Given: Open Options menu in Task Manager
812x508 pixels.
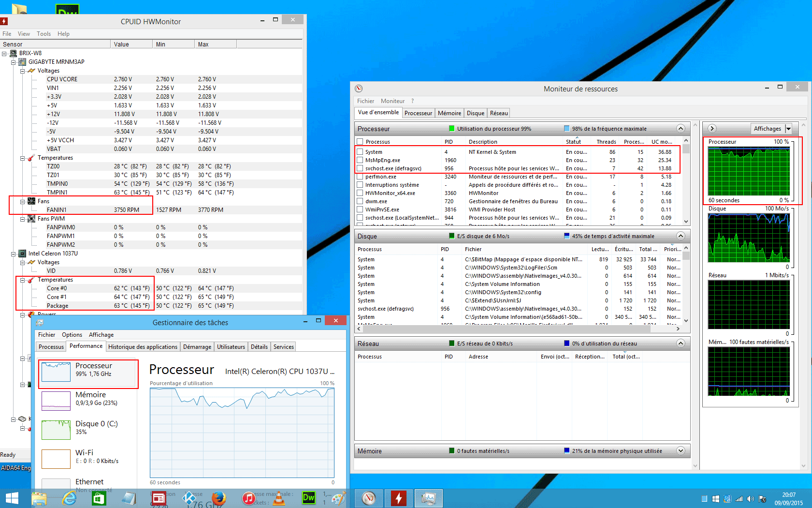Looking at the screenshot, I should pyautogui.click(x=72, y=335).
